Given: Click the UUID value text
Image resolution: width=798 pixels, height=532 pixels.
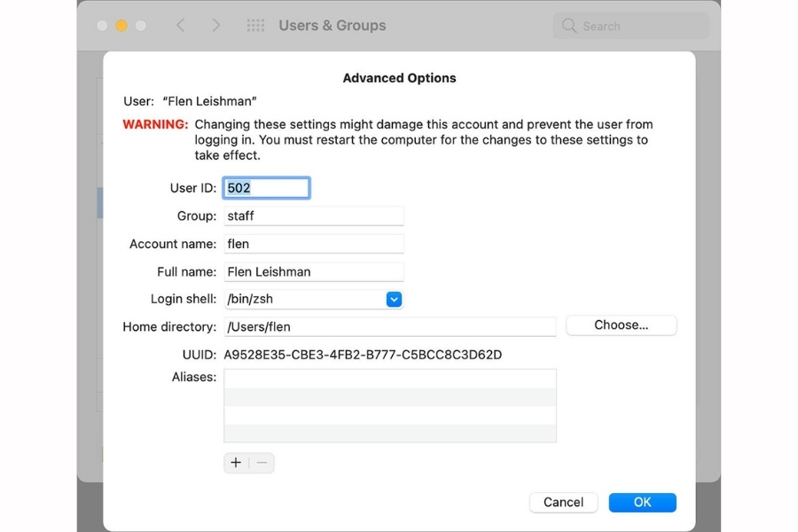Looking at the screenshot, I should 363,356.
